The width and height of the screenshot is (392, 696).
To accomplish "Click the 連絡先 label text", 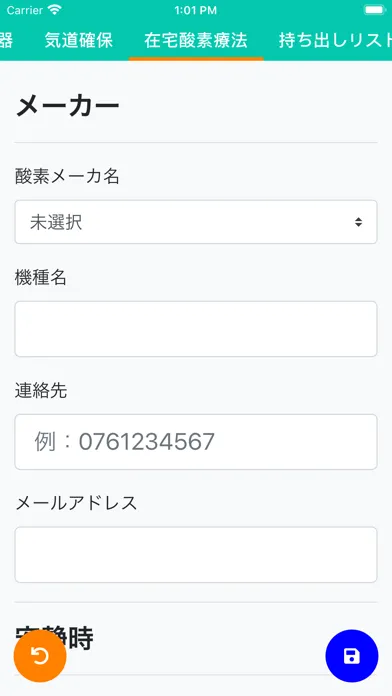I will coord(41,391).
